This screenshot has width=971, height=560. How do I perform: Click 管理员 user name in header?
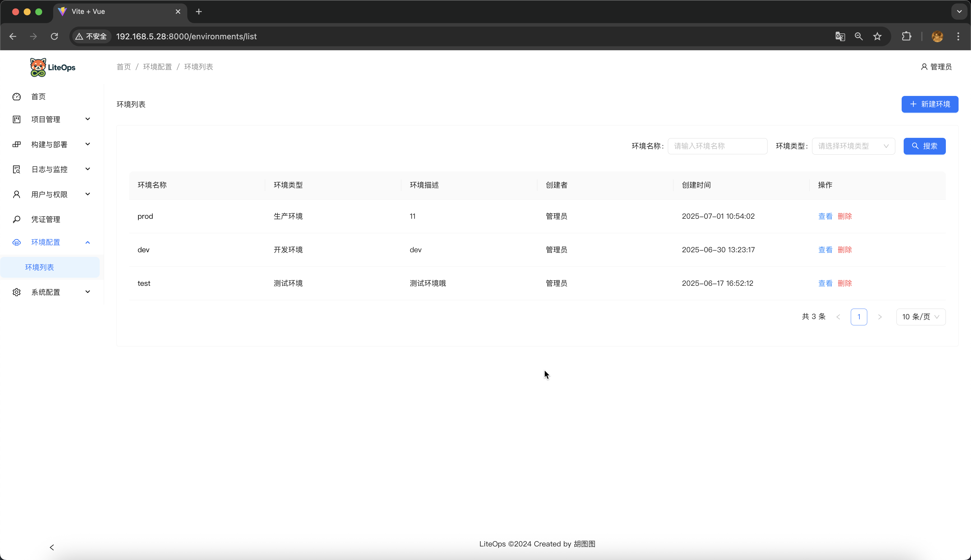pyautogui.click(x=941, y=67)
